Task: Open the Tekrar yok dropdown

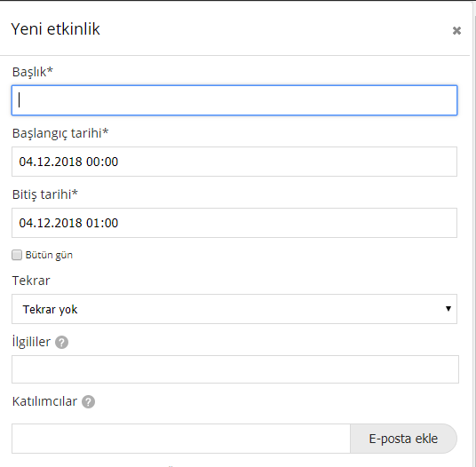Action: click(x=234, y=309)
